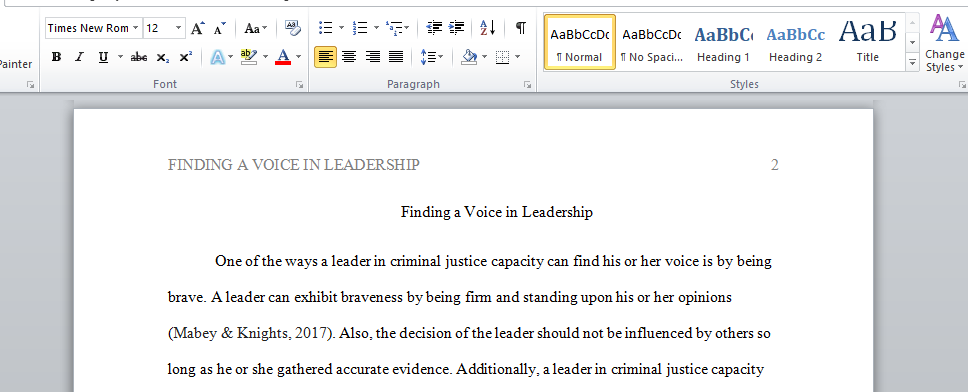Viewport: 968px width, 392px height.
Task: Open the Paragraph dialog box launcher
Action: point(528,85)
